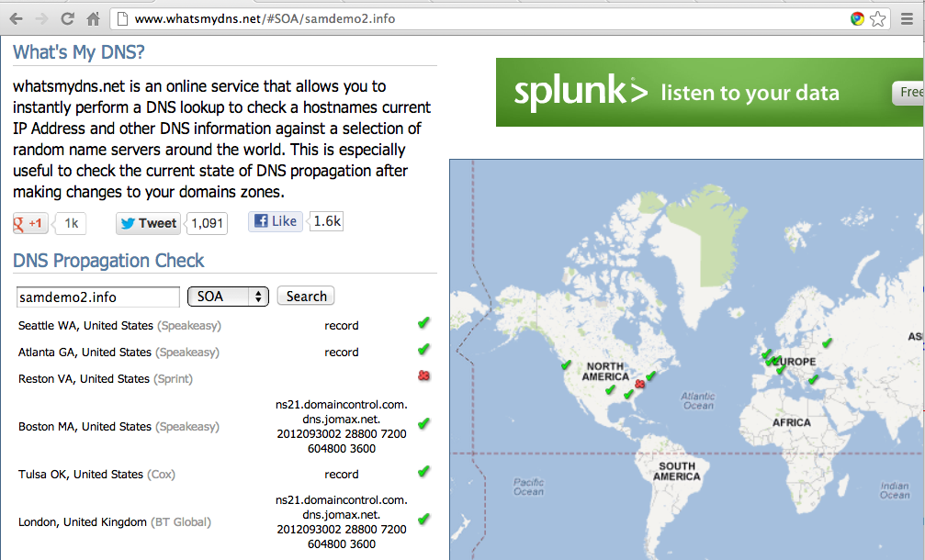Click the samdemo2.info domain input field

click(x=98, y=297)
